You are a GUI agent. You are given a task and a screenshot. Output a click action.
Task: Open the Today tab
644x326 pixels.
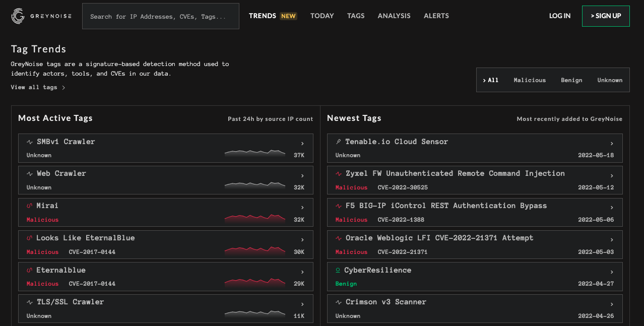pos(322,16)
